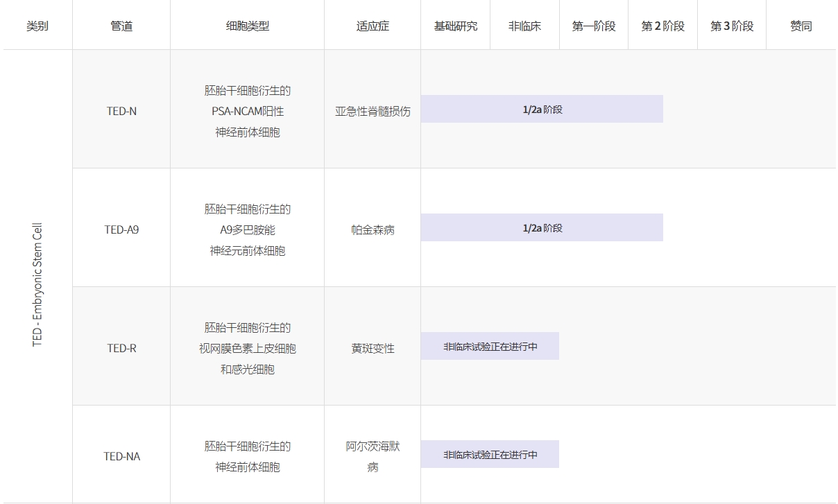This screenshot has width=838, height=504.
Task: Click the 亚急性脊髓损伤 indication text
Action: pos(373,111)
